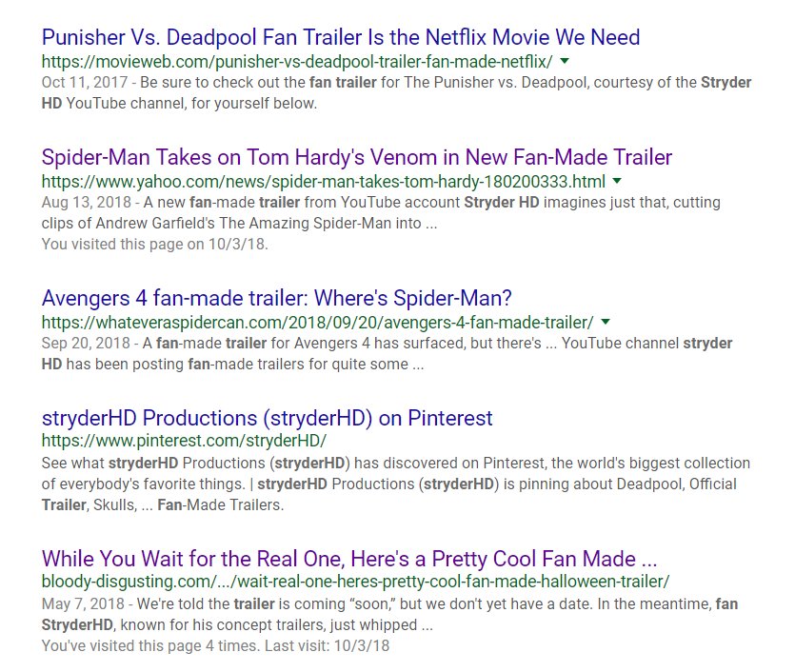Click the 'Sep 20, 2018' snippet date
This screenshot has height=672, width=795.
click(x=86, y=343)
